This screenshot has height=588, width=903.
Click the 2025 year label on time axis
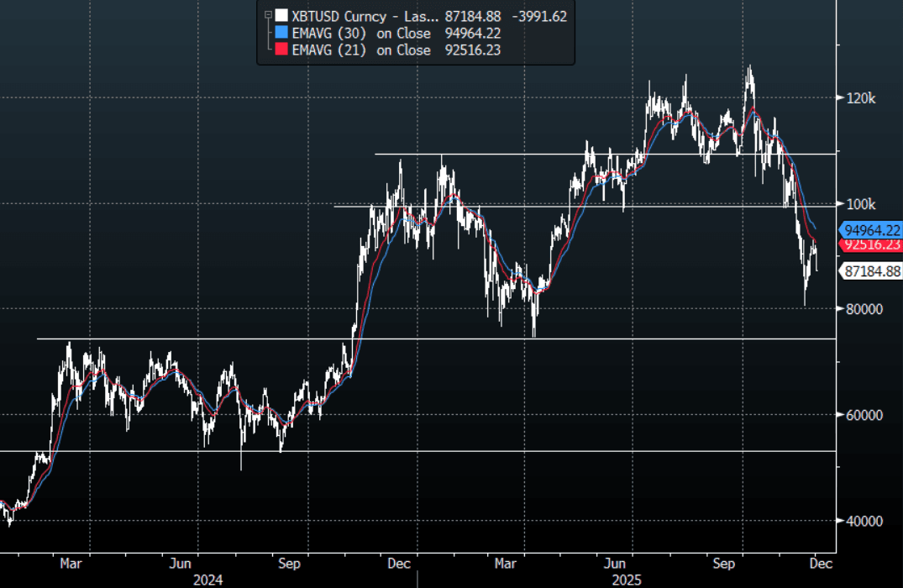click(x=627, y=580)
